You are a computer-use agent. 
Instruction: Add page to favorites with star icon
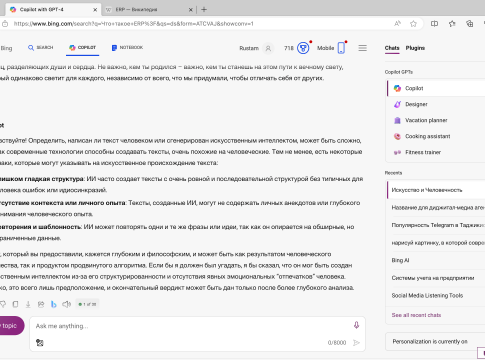click(x=413, y=24)
